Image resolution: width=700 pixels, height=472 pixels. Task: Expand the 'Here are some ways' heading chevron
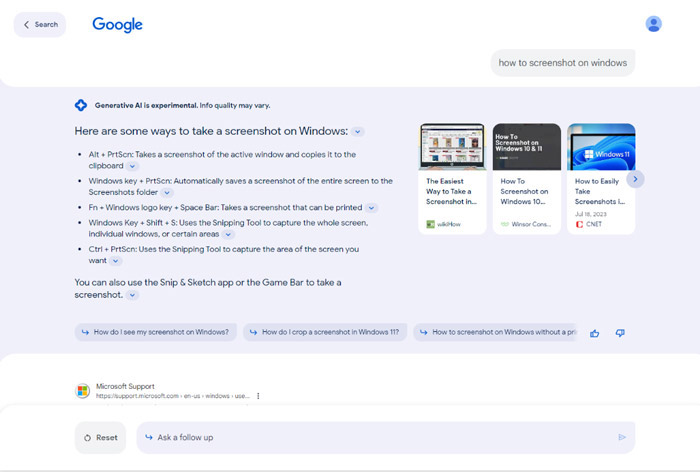click(x=358, y=132)
